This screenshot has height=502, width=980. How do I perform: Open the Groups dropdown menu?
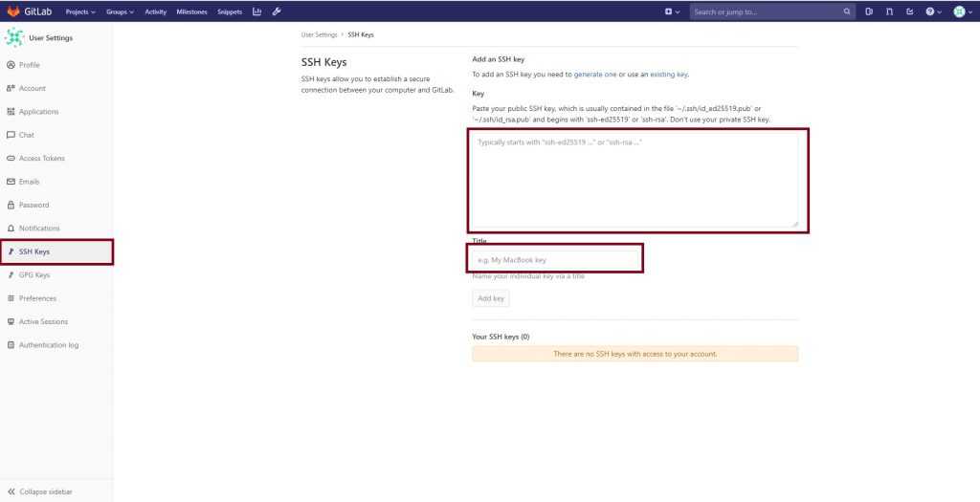click(x=120, y=11)
